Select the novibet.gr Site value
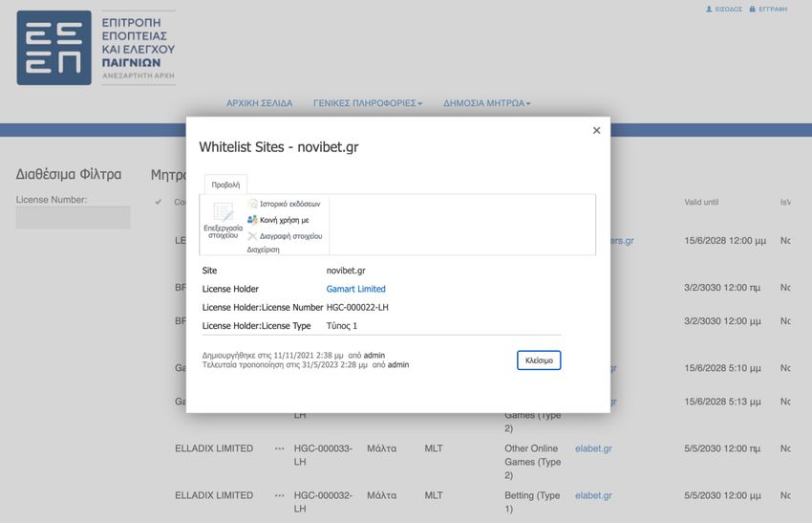812x523 pixels. click(x=346, y=270)
